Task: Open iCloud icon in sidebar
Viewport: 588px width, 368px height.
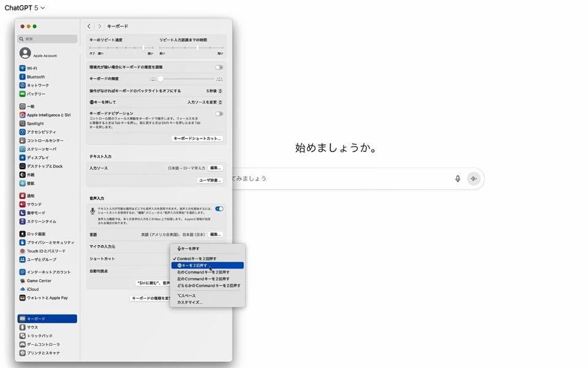Action: click(x=23, y=289)
